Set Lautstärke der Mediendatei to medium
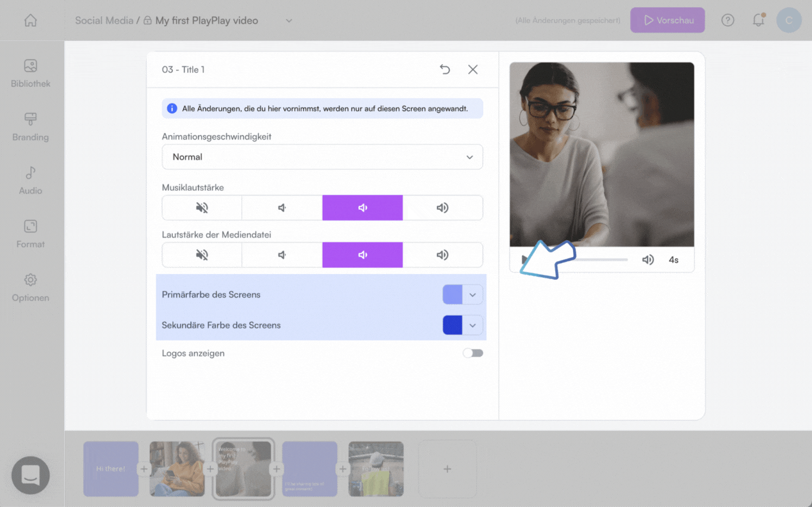812x507 pixels. tap(363, 254)
